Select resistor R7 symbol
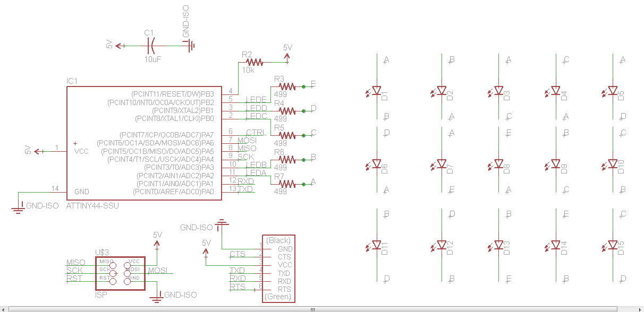644x312 pixels. coord(287,184)
